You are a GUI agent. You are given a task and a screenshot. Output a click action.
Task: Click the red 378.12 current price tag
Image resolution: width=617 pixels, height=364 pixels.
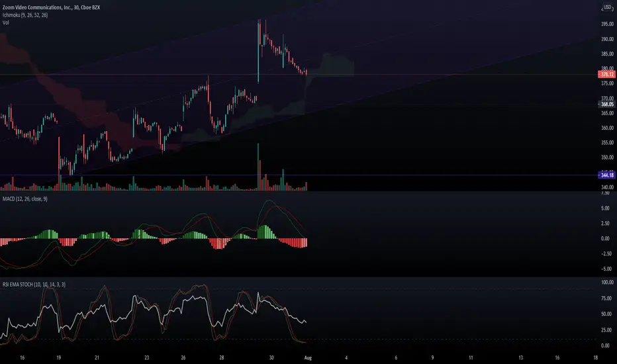(607, 74)
